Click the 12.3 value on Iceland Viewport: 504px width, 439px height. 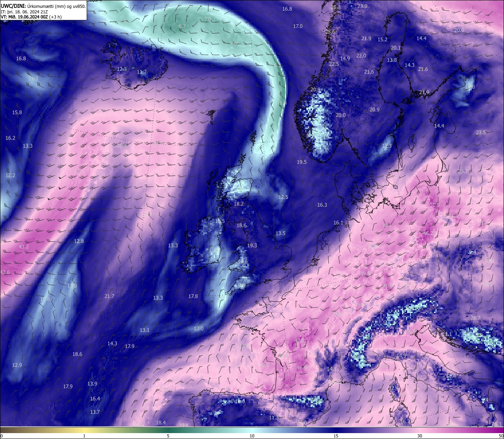click(x=122, y=69)
